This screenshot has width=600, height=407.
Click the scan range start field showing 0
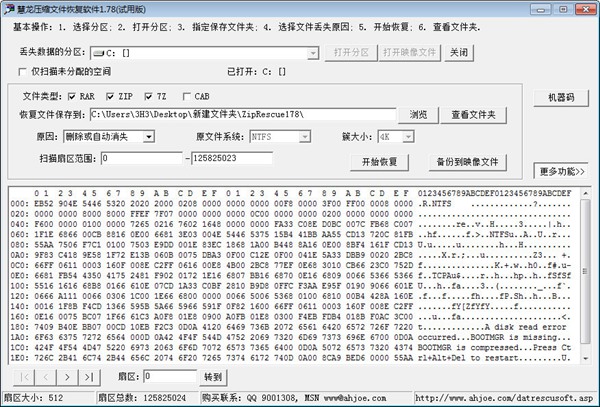click(142, 158)
